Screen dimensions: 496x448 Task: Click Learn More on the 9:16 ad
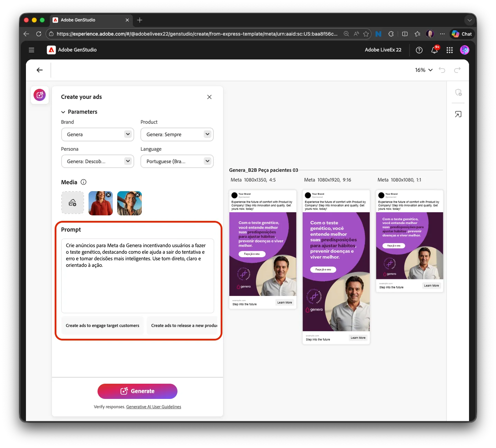pos(358,338)
